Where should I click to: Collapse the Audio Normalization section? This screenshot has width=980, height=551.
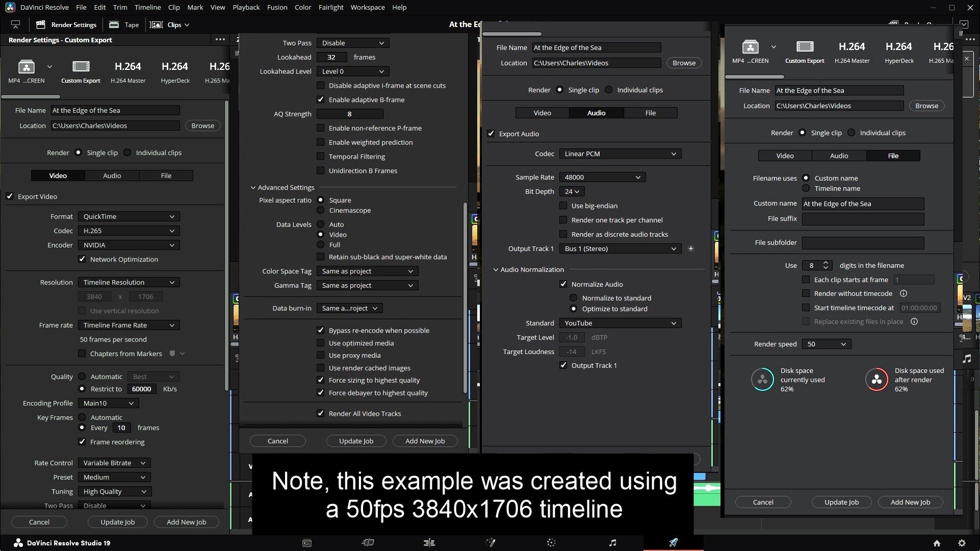(496, 269)
